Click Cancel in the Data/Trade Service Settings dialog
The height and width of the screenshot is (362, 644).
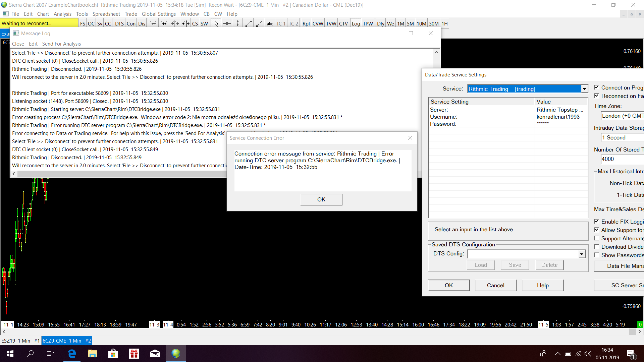tap(495, 285)
